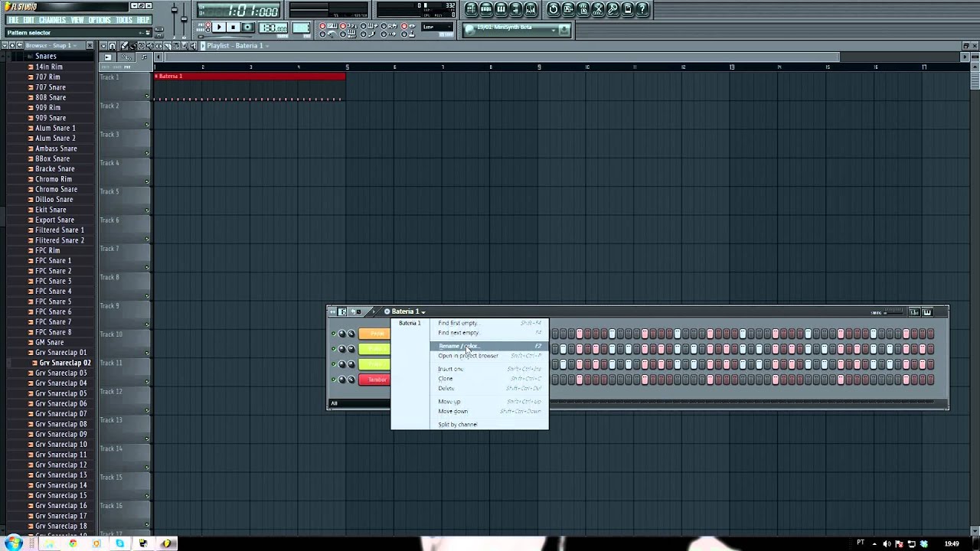Screen dimensions: 980x551
Task: Open the Piano roll toolbar icon
Action: point(501,9)
